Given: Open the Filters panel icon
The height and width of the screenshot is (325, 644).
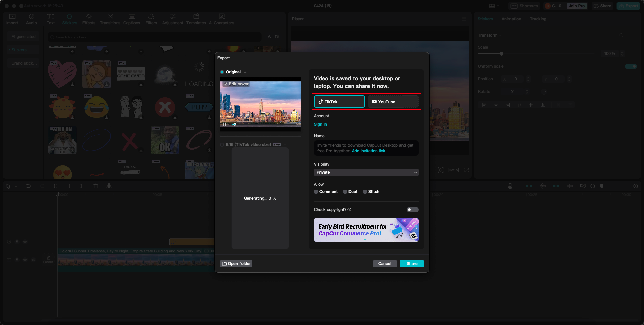Looking at the screenshot, I should pyautogui.click(x=151, y=16).
